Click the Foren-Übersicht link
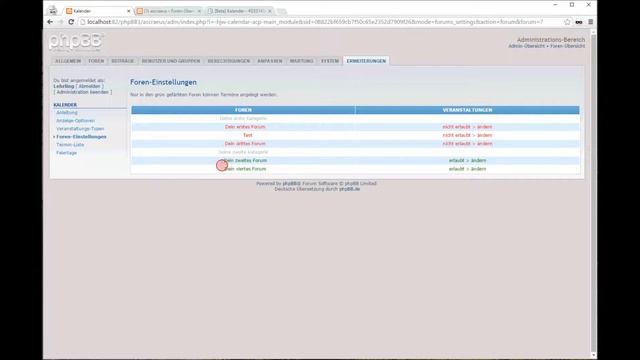Image resolution: width=640 pixels, height=360 pixels. click(x=567, y=46)
